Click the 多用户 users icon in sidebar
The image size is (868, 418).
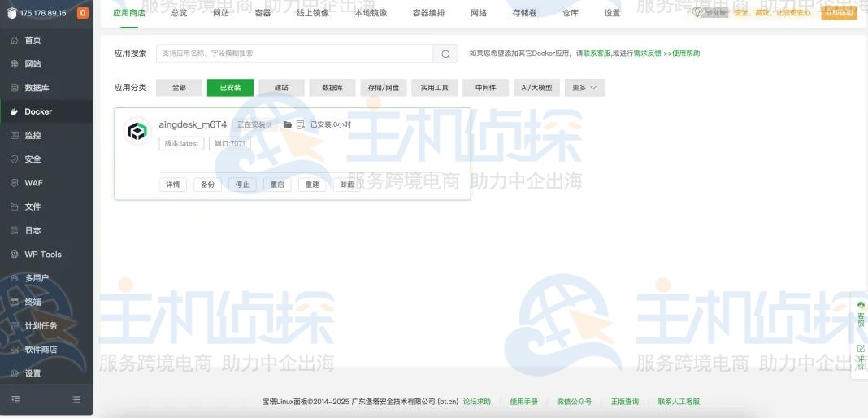[x=15, y=278]
